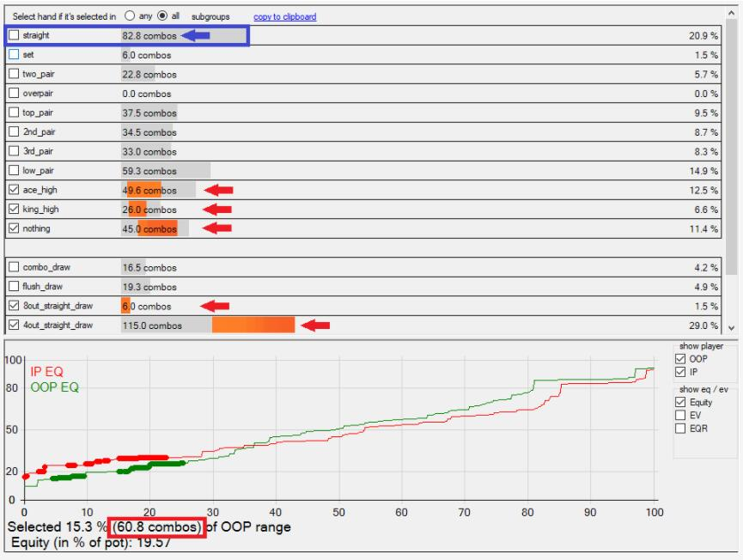The height and width of the screenshot is (560, 743).
Task: Click the 115.0 combos value
Action: [x=152, y=326]
